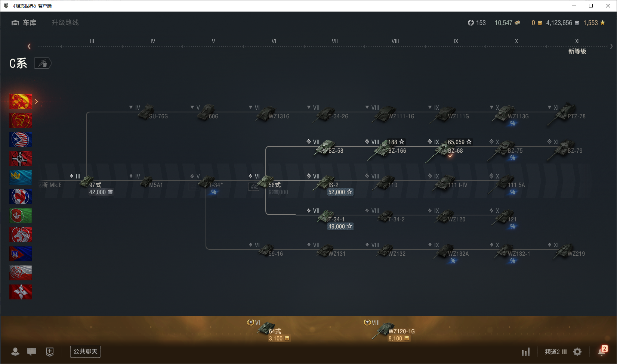The width and height of the screenshot is (617, 364).
Task: Select the Italy nation flag
Action: click(x=21, y=216)
